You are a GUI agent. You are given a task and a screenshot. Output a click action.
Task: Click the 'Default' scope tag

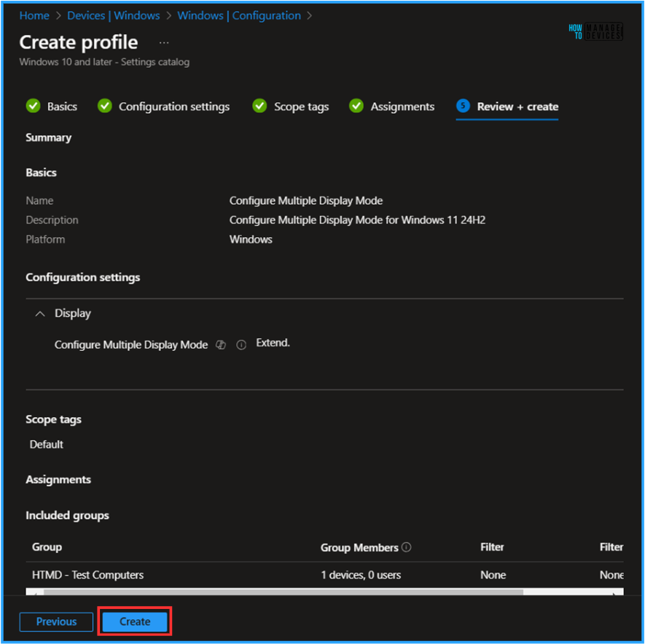tap(47, 444)
